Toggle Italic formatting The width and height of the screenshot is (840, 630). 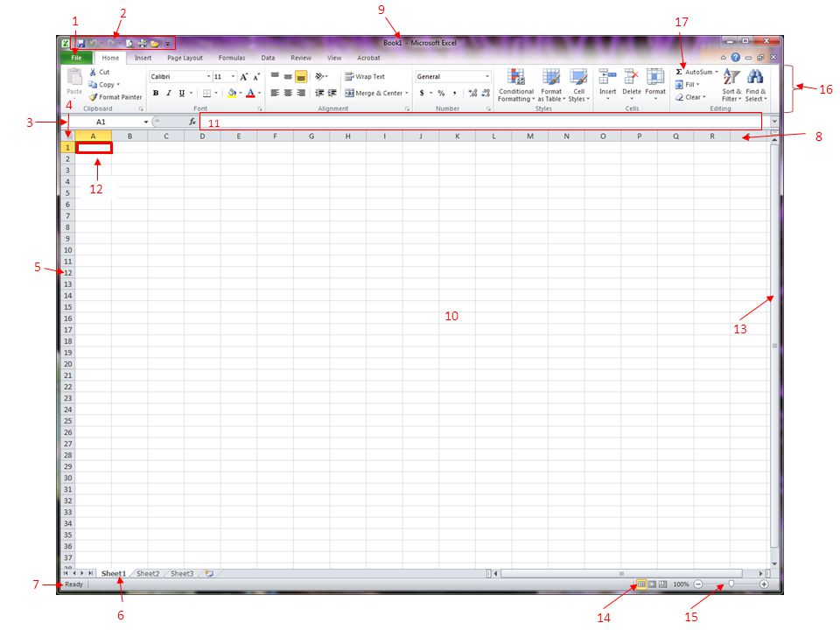click(169, 94)
